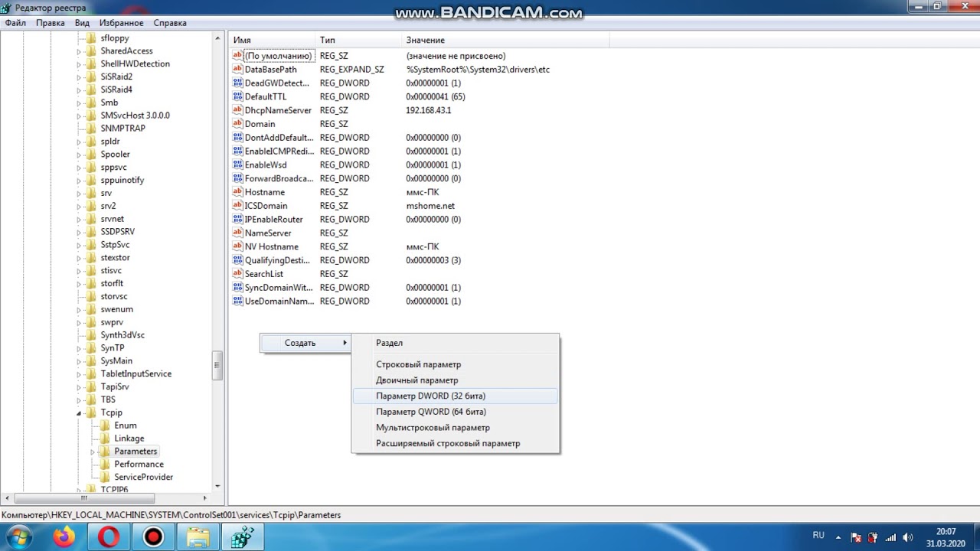The height and width of the screenshot is (551, 980).
Task: Open the Избранное menu
Action: [x=121, y=23]
